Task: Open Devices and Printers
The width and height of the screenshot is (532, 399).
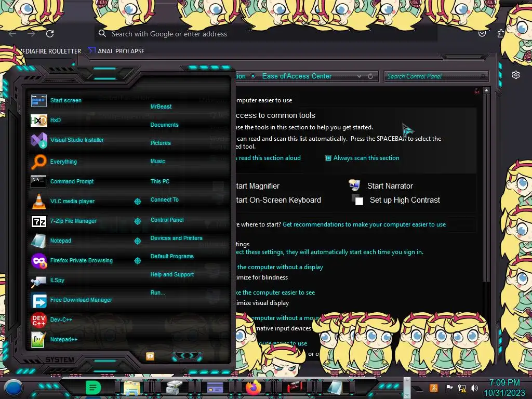Action: 176,238
